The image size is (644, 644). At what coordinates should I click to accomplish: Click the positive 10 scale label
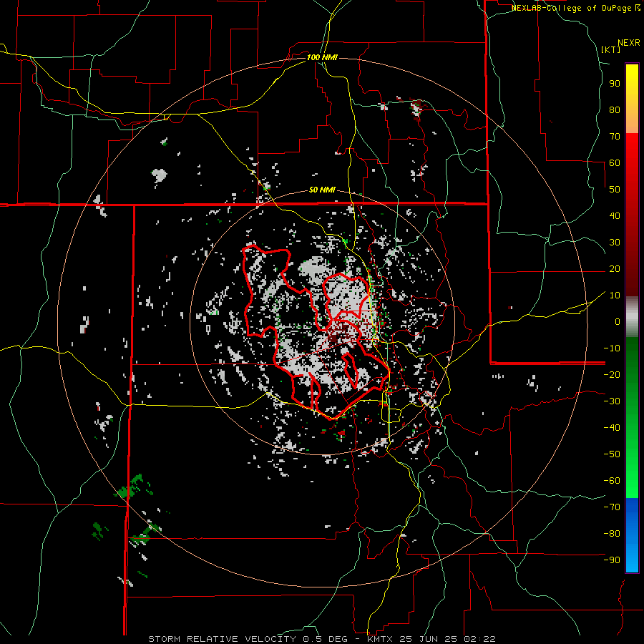point(615,296)
